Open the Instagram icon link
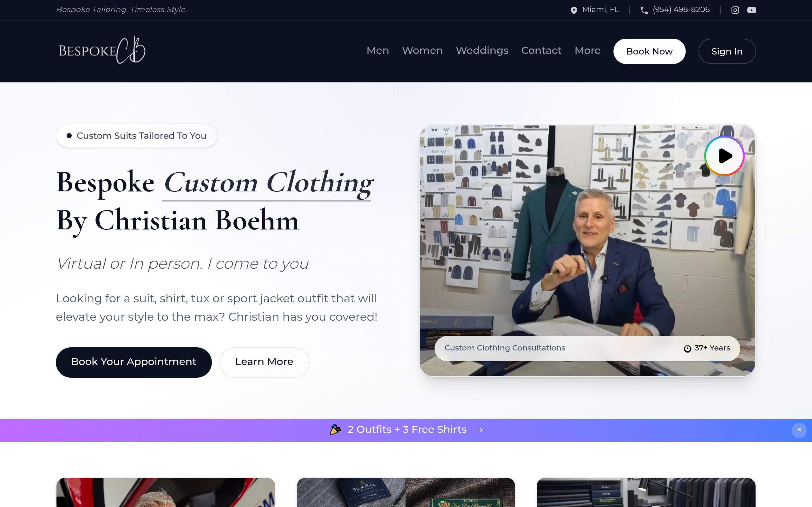Screen dimensions: 812x507 (x=735, y=10)
